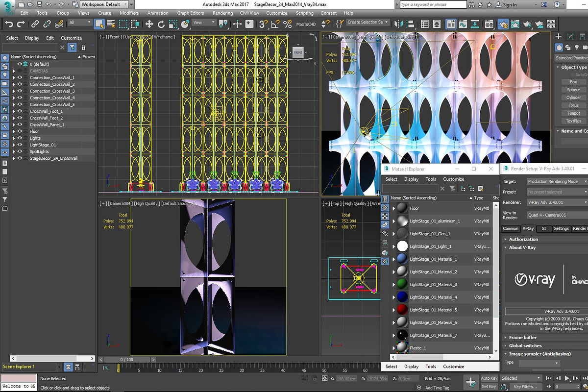Activate the Select and Link tool

point(35,24)
